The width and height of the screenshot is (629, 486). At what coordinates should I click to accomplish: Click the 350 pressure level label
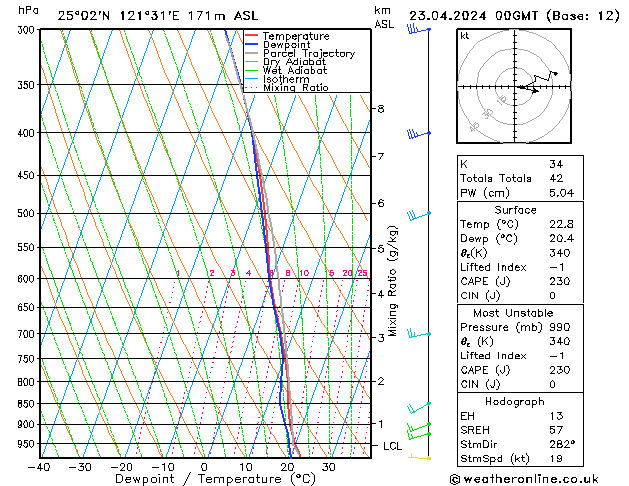point(28,85)
